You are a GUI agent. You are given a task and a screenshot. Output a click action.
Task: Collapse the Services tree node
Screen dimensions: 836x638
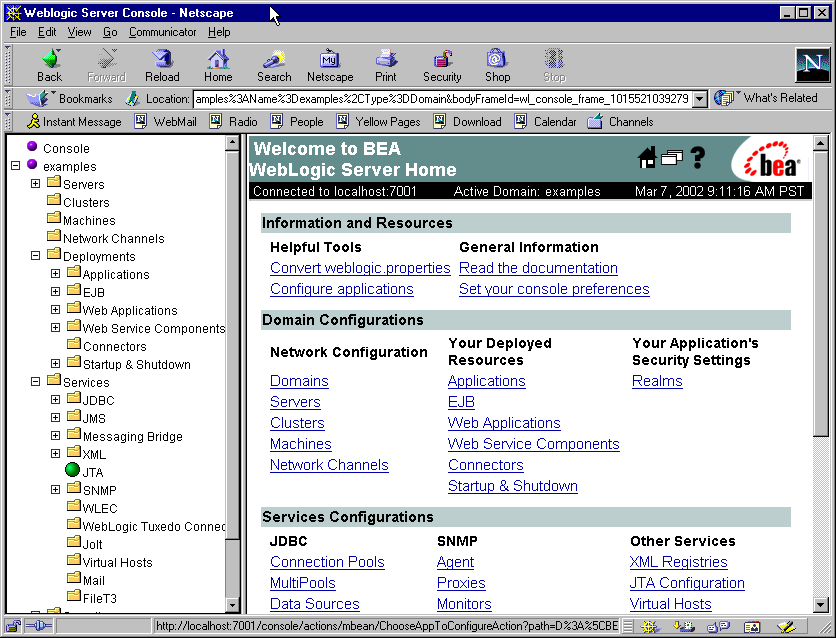35,382
